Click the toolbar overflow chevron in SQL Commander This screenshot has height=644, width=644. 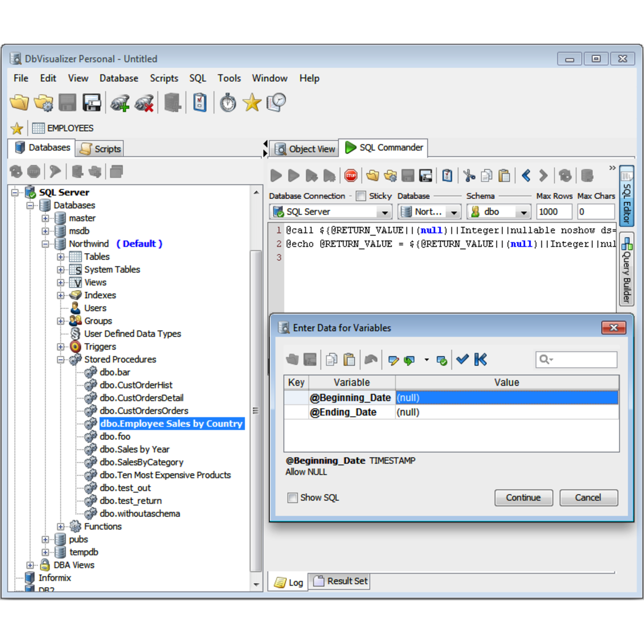pos(612,168)
